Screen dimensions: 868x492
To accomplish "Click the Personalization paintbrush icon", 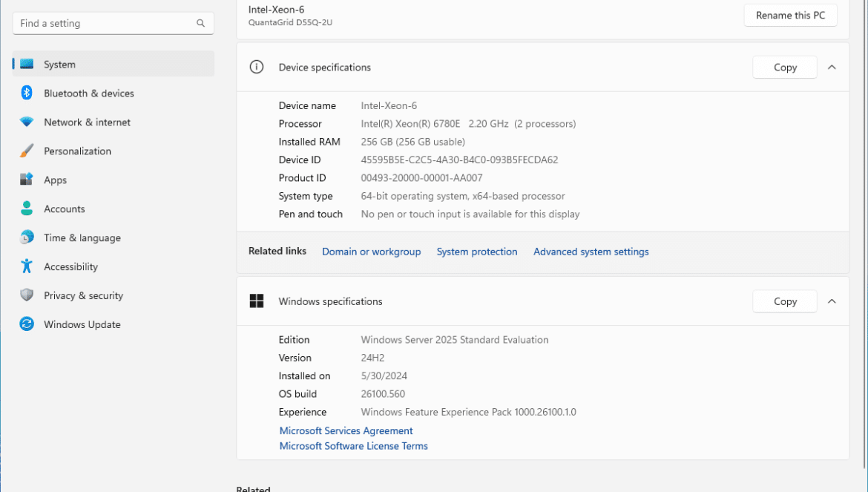I will [27, 151].
